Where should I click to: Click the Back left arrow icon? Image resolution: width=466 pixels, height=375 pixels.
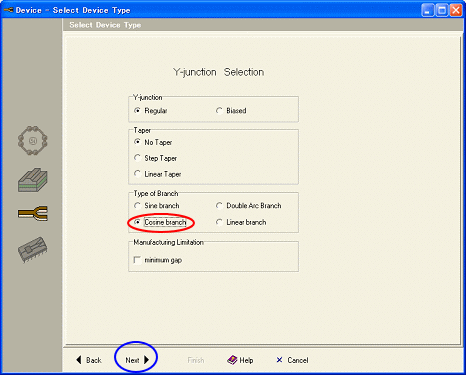tap(79, 360)
